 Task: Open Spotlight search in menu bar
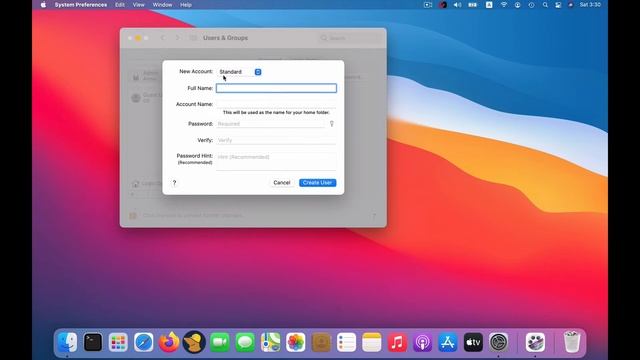pyautogui.click(x=545, y=5)
